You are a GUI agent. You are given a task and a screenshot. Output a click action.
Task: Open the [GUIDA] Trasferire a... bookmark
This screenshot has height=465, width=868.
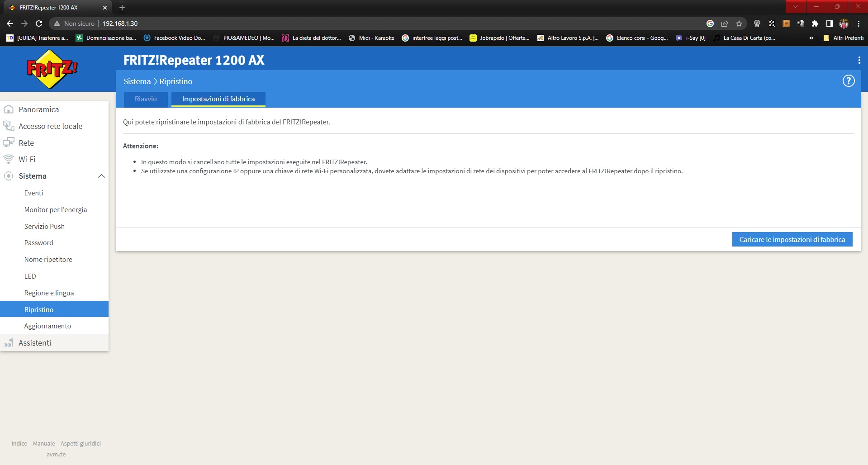37,38
